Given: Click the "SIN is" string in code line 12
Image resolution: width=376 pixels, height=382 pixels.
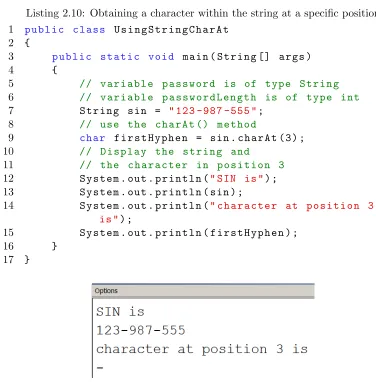Looking at the screenshot, I should point(237,178).
